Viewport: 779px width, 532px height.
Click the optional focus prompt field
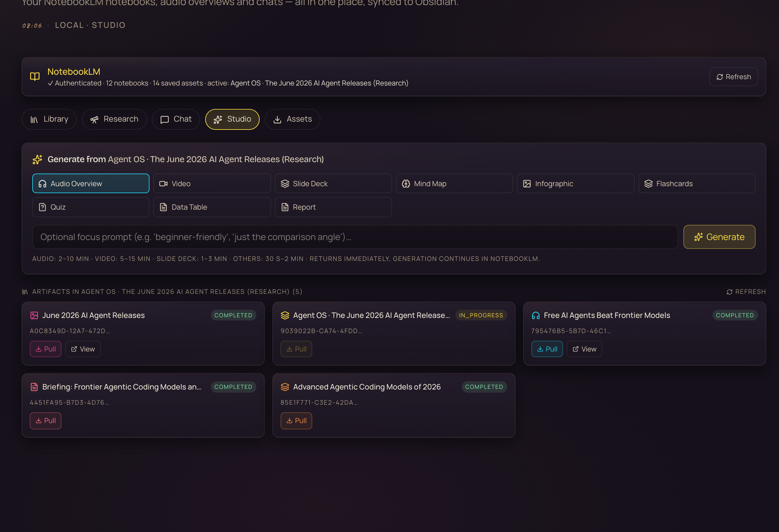click(x=355, y=237)
